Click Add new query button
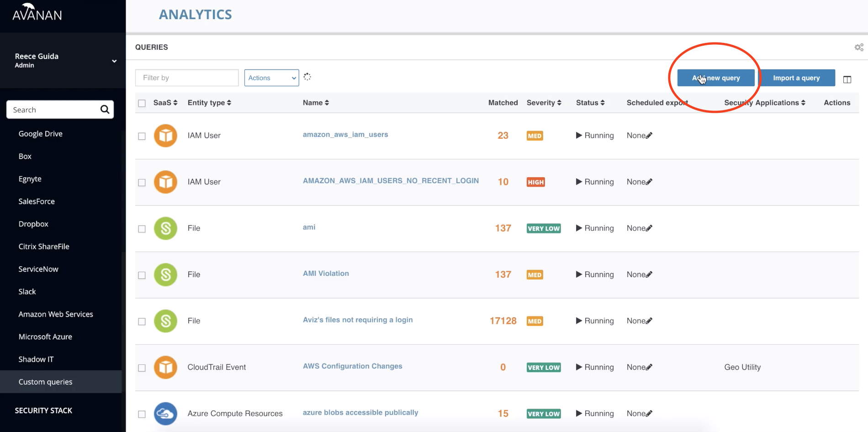868x432 pixels. (x=716, y=78)
